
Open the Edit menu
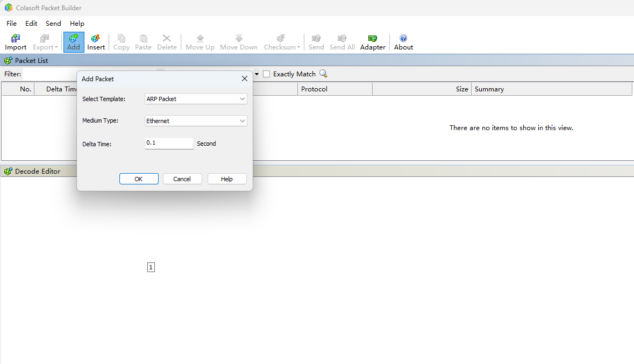point(31,23)
